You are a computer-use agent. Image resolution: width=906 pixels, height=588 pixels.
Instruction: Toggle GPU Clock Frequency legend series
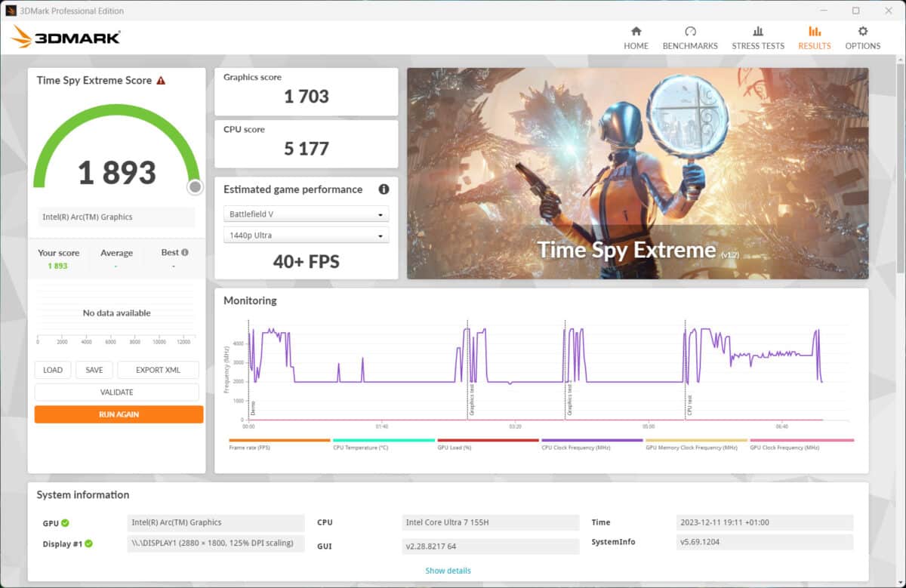point(801,445)
